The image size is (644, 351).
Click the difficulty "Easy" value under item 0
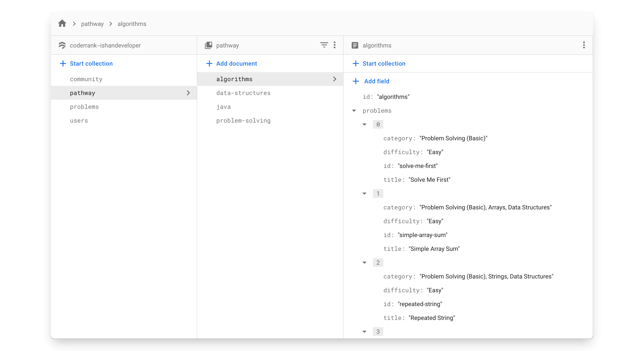(x=435, y=152)
